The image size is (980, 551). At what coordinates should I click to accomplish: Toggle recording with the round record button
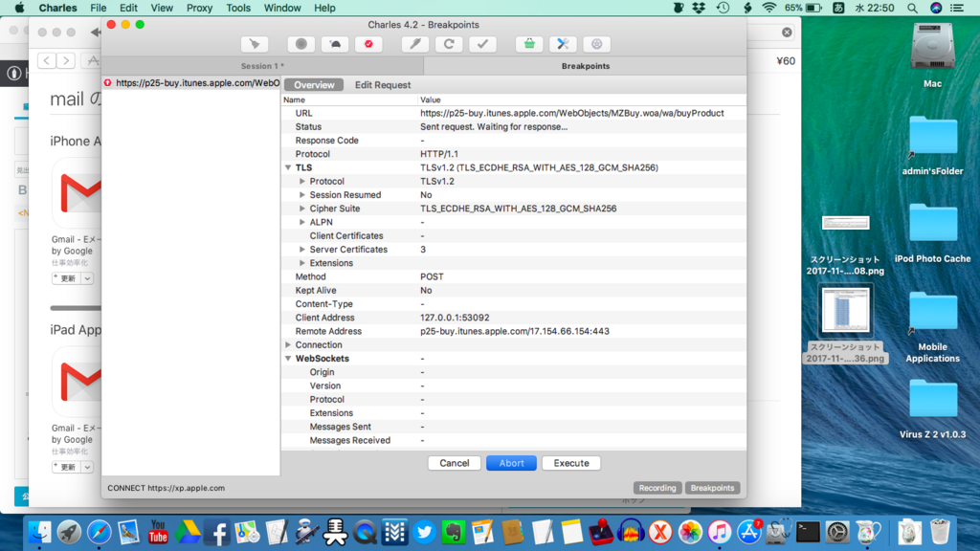coord(301,44)
